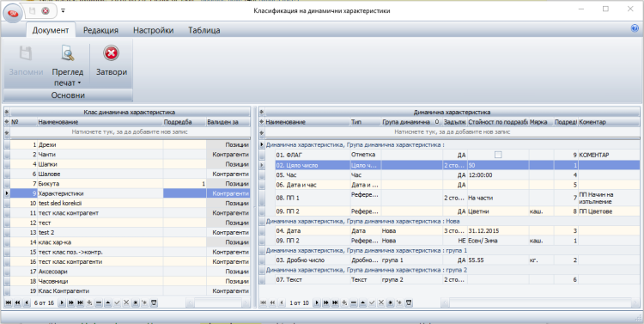This screenshot has height=324, width=644.
Task: Delete record using left class navigator minus
Action: (x=99, y=303)
